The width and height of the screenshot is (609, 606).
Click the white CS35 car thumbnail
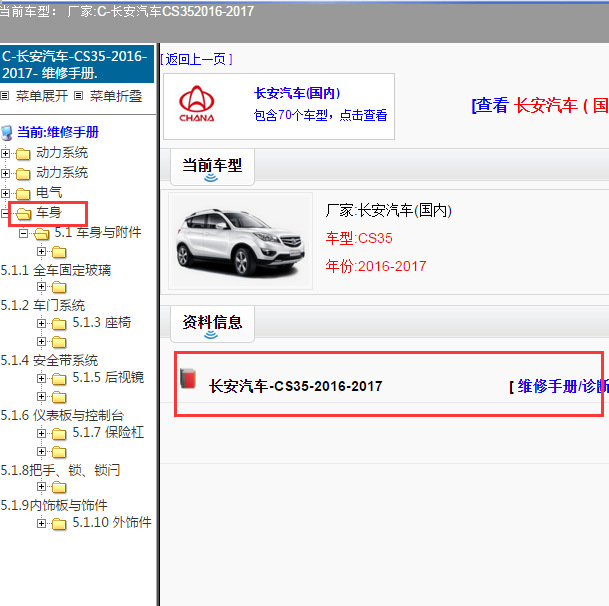(x=240, y=241)
